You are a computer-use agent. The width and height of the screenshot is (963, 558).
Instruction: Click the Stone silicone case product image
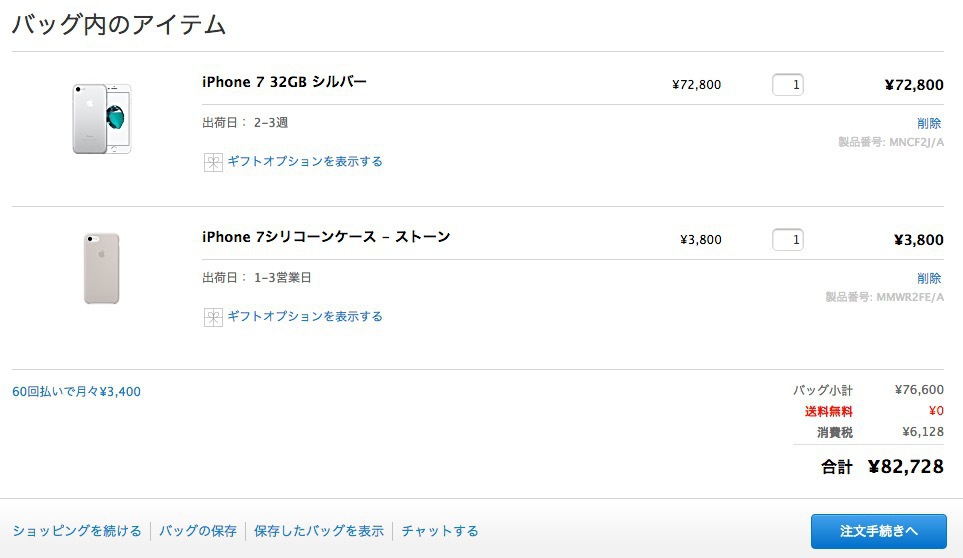pyautogui.click(x=102, y=268)
